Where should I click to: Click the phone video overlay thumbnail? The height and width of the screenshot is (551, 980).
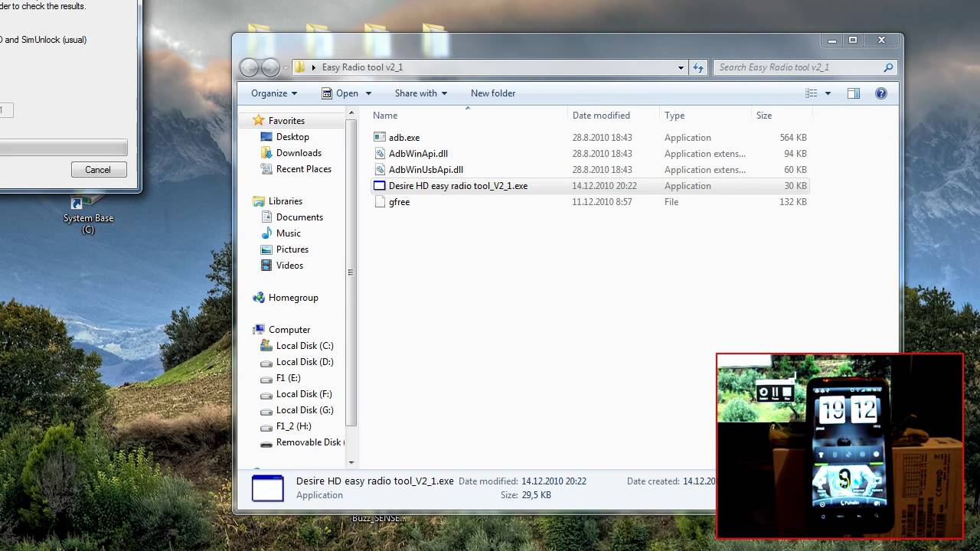(840, 446)
